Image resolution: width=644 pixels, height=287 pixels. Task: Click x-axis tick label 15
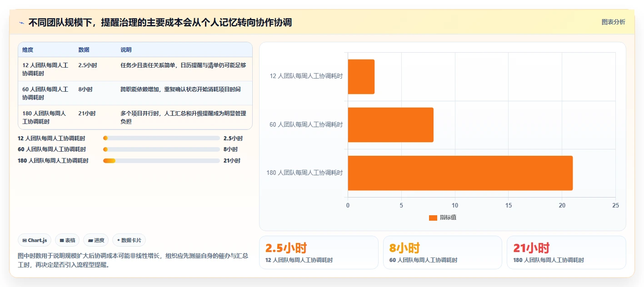509,206
